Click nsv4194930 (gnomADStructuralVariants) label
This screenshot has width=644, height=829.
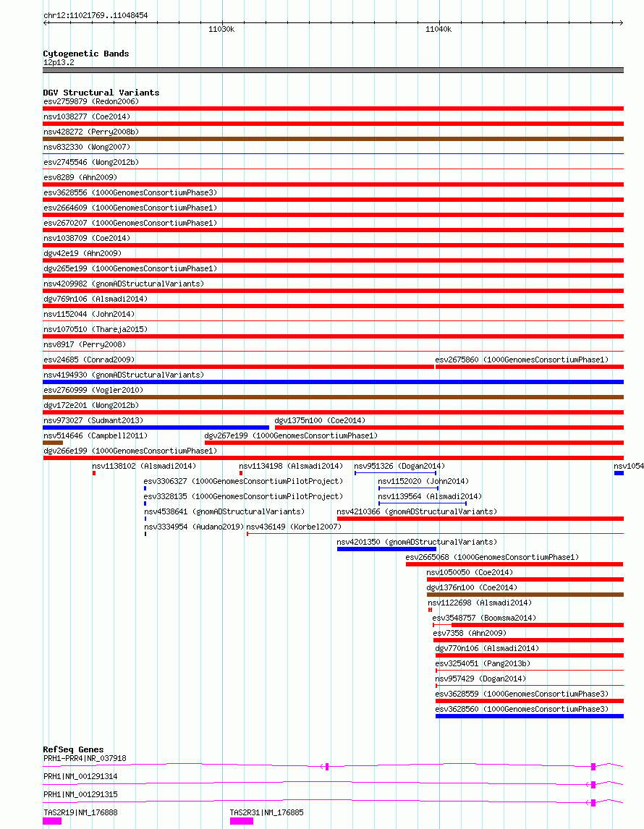click(124, 375)
